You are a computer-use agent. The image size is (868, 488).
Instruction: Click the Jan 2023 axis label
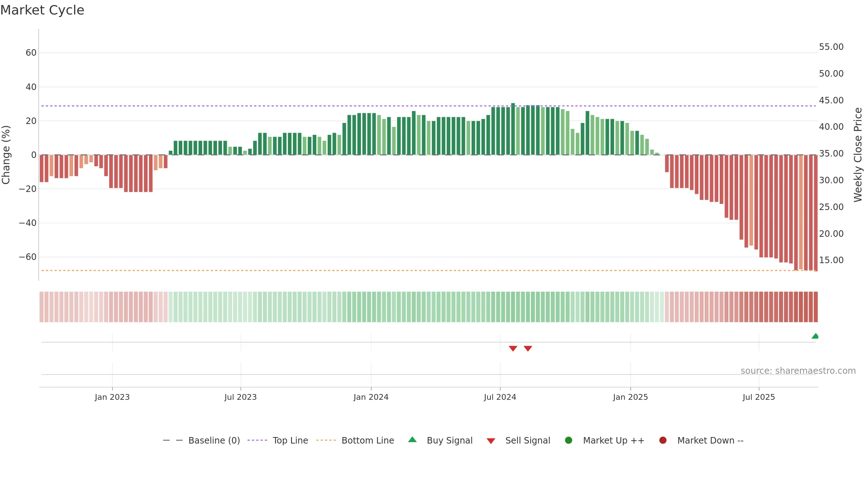pyautogui.click(x=112, y=397)
